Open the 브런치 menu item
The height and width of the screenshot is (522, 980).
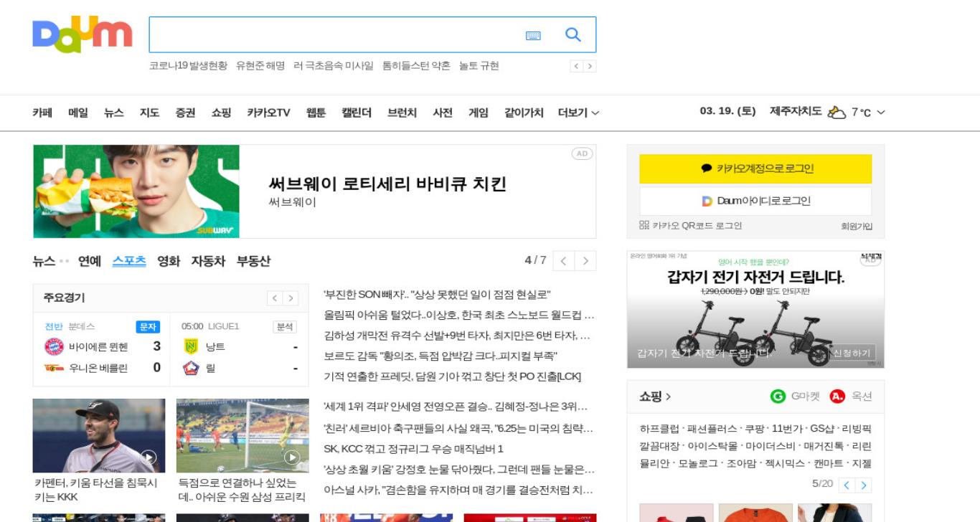(x=402, y=113)
